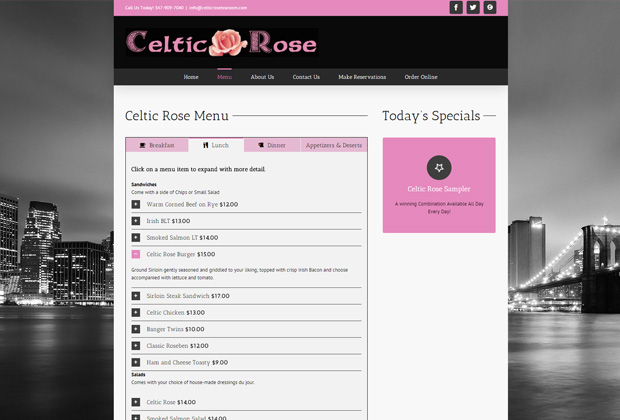Expand Warm Corned Beef on Rye plus icon
This screenshot has width=620, height=420.
tap(136, 204)
